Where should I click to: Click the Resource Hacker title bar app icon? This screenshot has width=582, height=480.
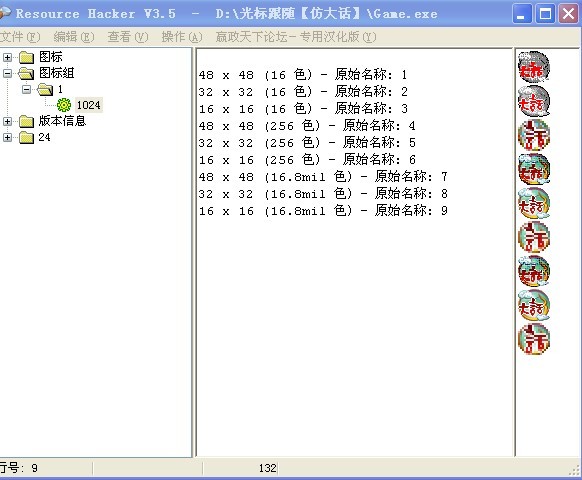click(5, 13)
